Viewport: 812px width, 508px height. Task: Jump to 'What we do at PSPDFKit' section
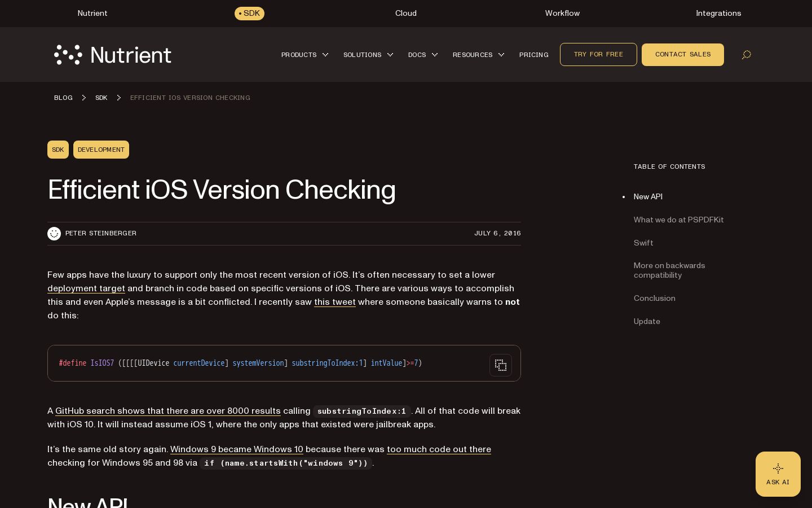678,220
